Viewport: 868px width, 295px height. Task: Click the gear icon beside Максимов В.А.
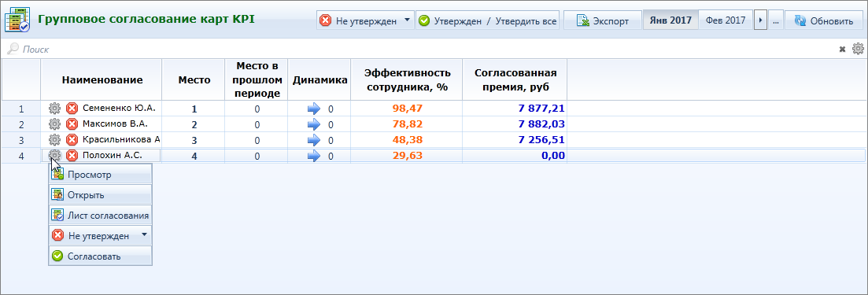55,124
